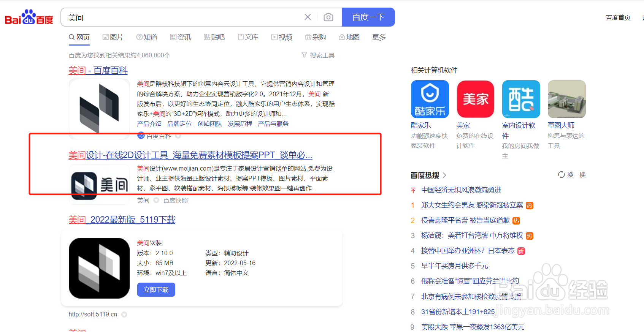Open the 贴吧 tab
This screenshot has width=644, height=332.
[x=214, y=37]
